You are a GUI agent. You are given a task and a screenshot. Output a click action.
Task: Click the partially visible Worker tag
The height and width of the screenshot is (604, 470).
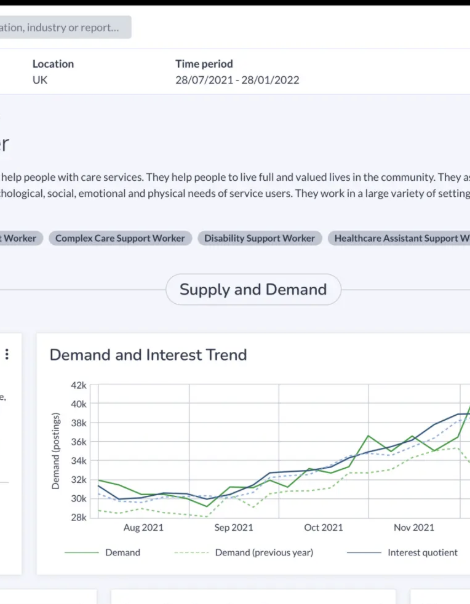coord(20,238)
